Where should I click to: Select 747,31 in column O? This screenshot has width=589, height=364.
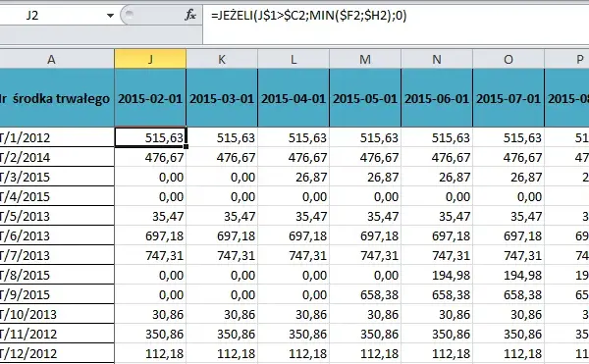(x=509, y=255)
